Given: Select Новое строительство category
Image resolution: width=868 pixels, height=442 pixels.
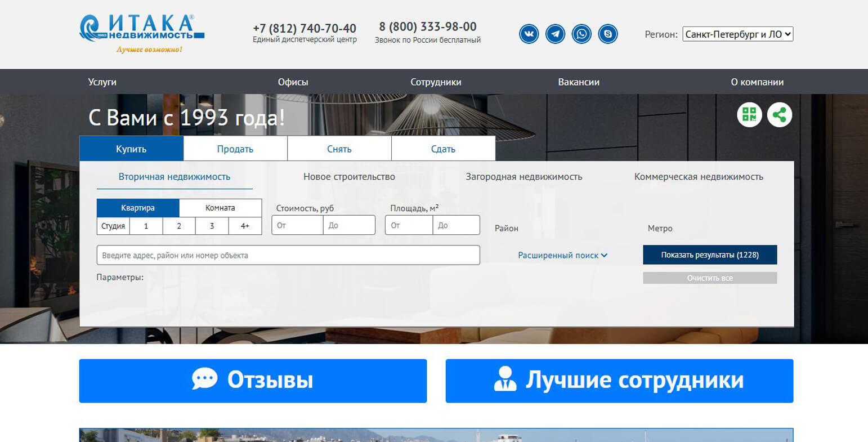Looking at the screenshot, I should [x=349, y=177].
